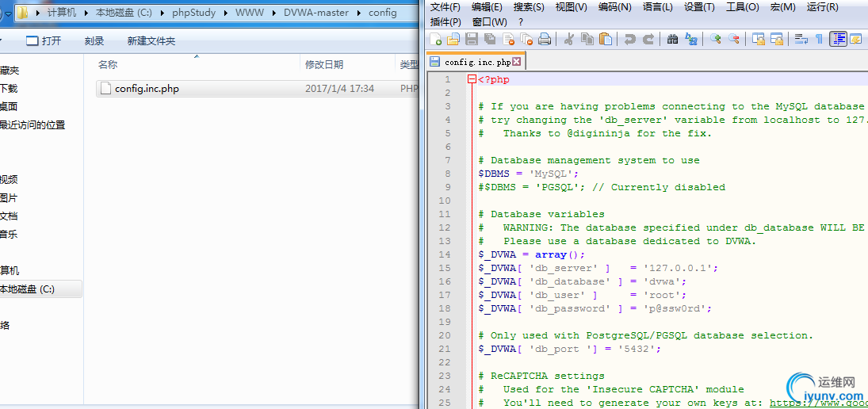Open the 搜索(S) menu
868x409 pixels.
(529, 7)
